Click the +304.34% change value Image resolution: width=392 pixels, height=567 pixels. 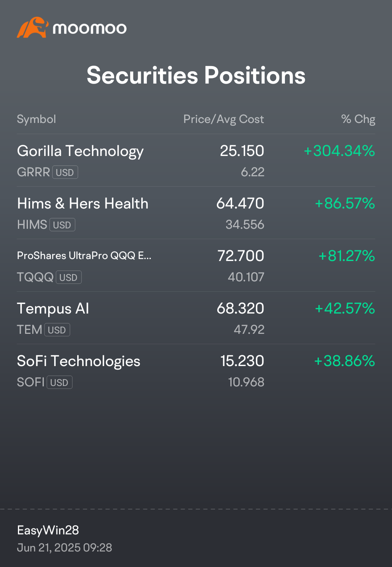(x=339, y=151)
